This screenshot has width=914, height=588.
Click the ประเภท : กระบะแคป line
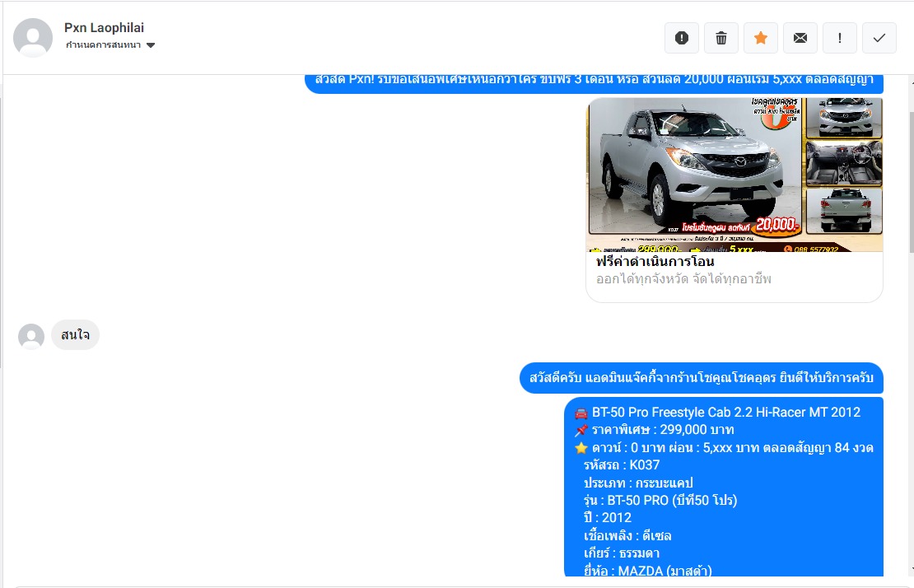638,483
